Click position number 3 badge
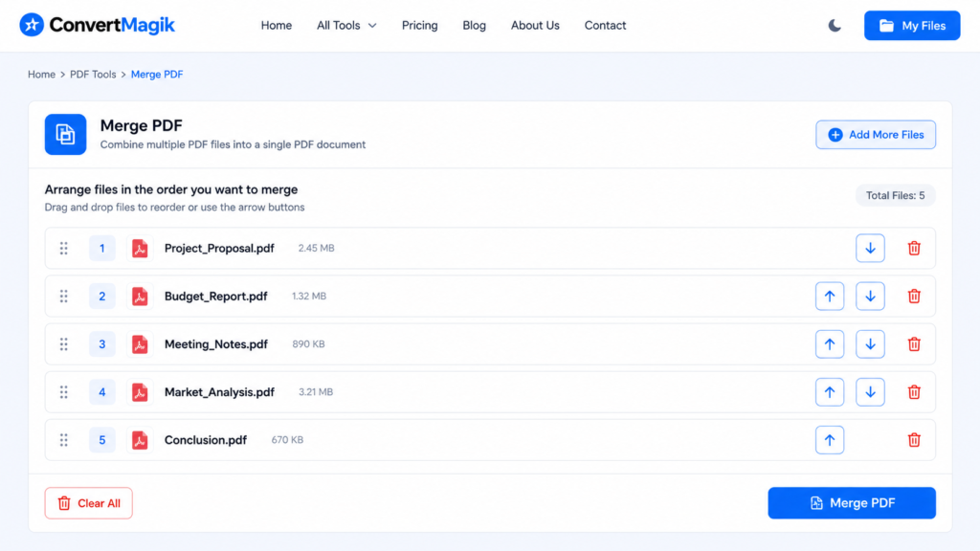Viewport: 980px width, 551px height. [101, 344]
